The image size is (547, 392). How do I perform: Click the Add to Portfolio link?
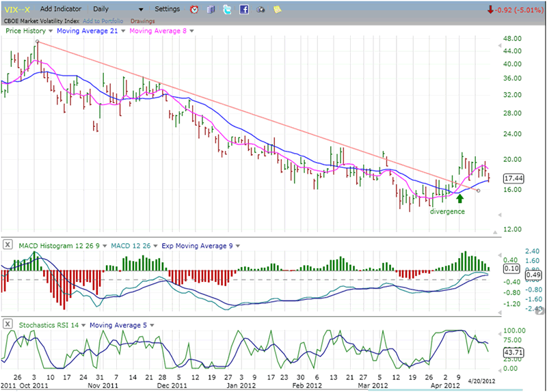click(102, 20)
